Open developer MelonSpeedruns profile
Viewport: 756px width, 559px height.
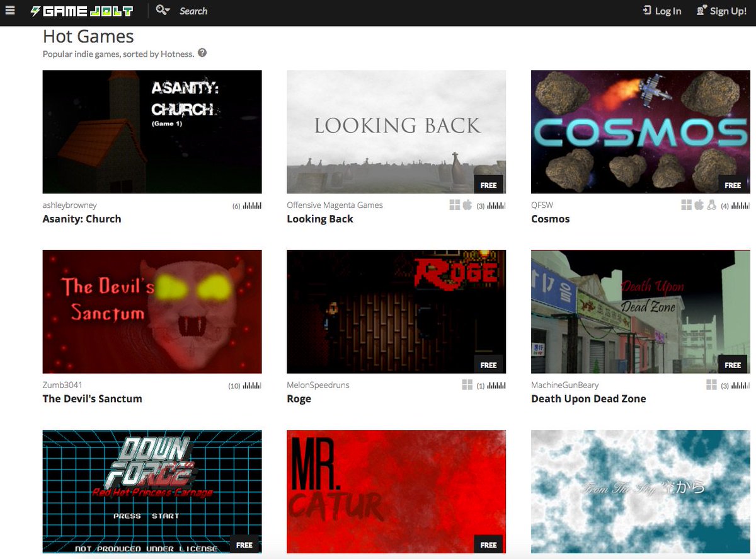[318, 385]
